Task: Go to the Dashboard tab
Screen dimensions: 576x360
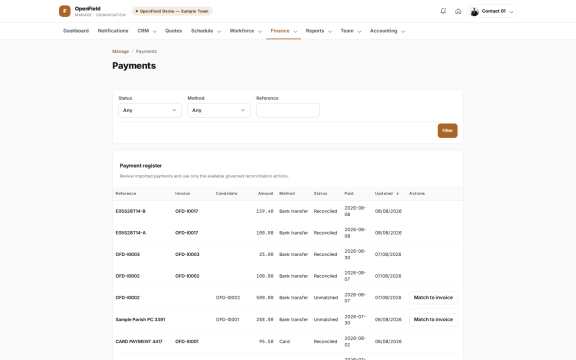Action: 76,31
